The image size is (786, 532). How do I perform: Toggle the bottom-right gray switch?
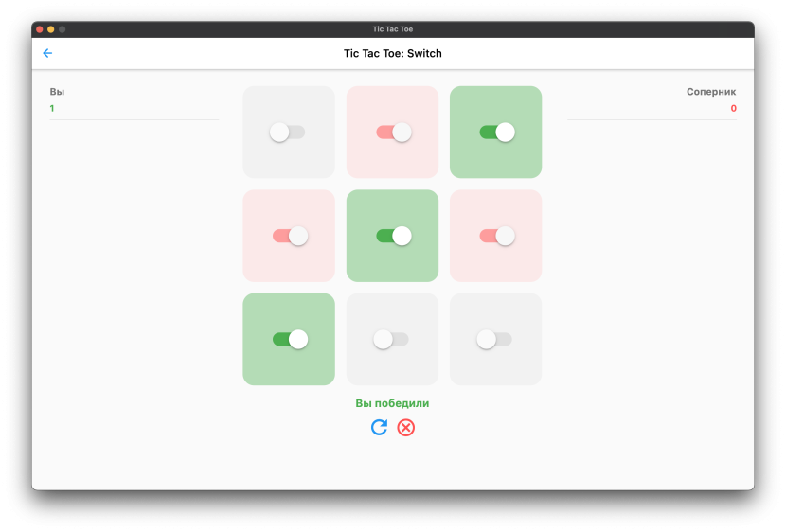(x=495, y=339)
